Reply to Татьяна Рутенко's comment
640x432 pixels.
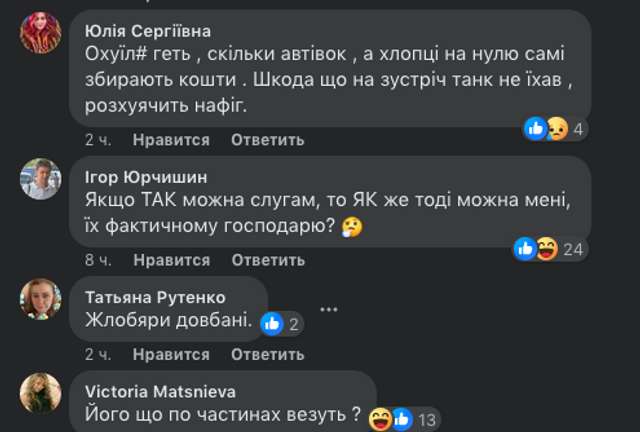tap(267, 355)
